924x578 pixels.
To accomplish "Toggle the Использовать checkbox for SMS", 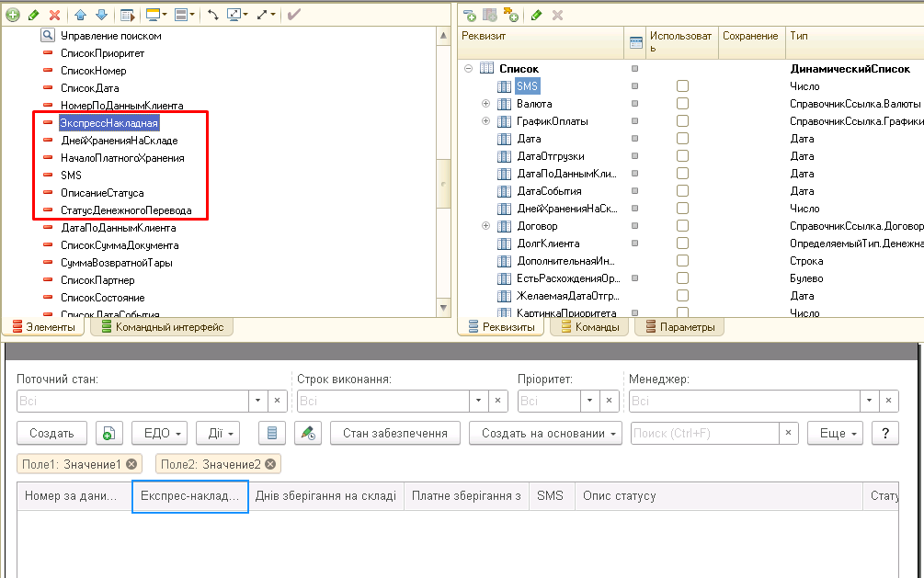I will 682,86.
